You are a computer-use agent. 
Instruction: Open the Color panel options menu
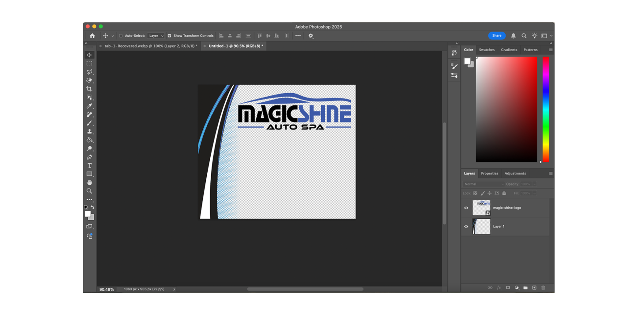(x=551, y=50)
